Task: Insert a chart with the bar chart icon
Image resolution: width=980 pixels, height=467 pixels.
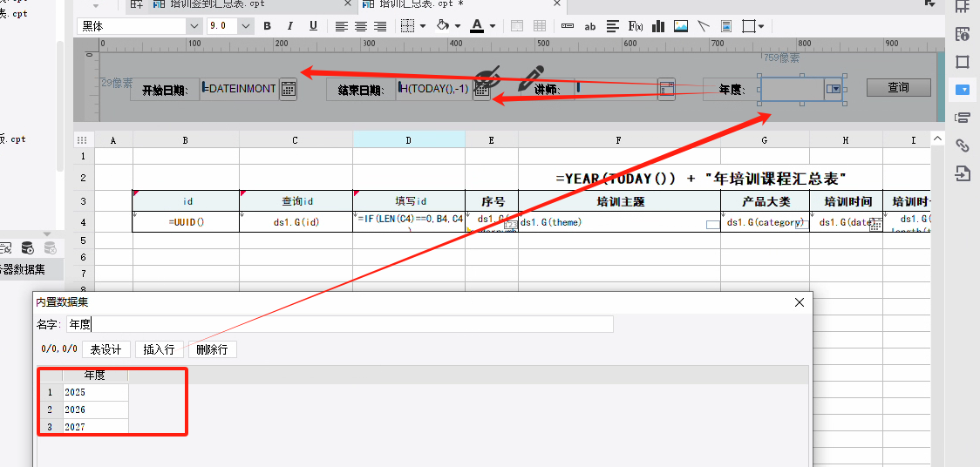Action: point(658,26)
